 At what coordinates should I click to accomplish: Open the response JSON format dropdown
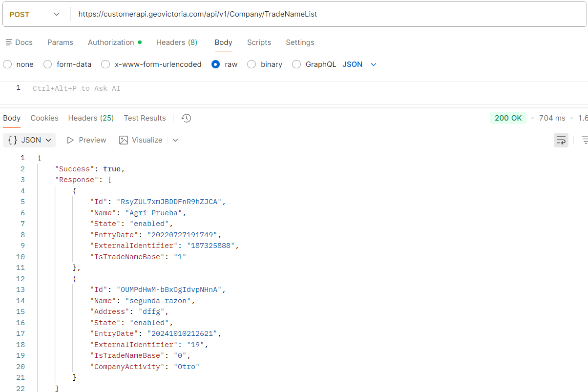click(29, 140)
